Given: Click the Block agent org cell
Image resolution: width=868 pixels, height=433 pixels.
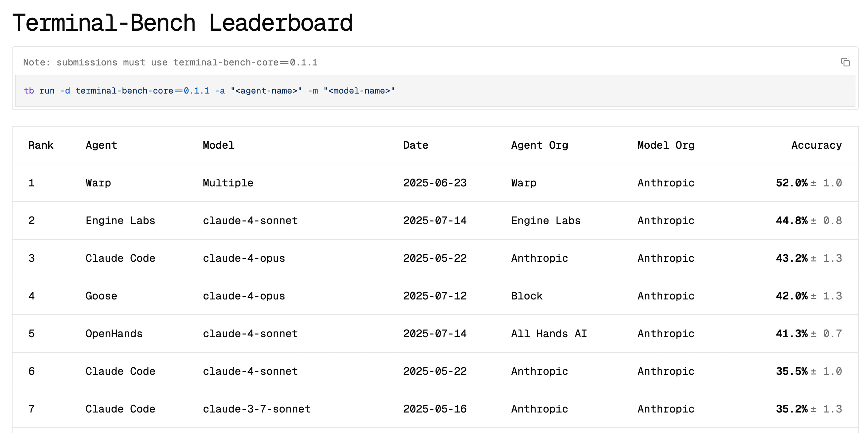Looking at the screenshot, I should 527,296.
